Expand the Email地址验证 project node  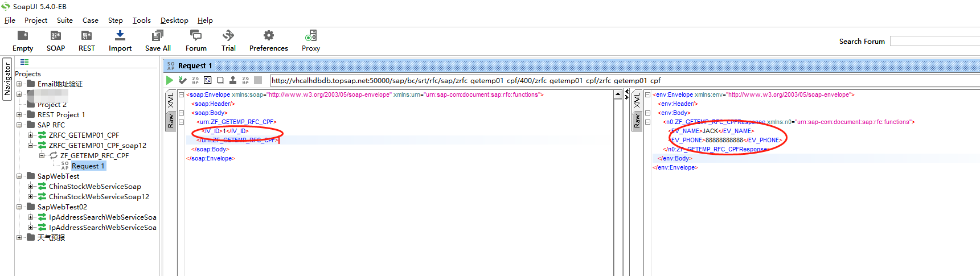click(19, 84)
